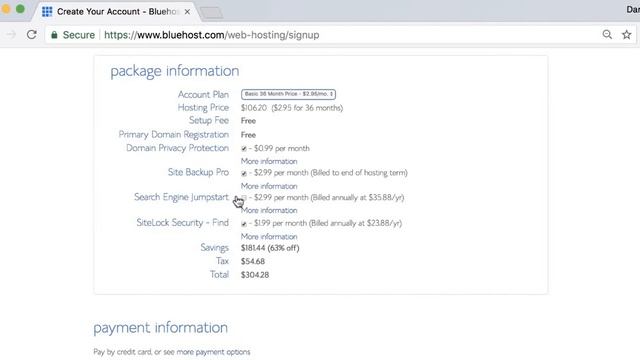Click the Hosting Price $106.20 text
This screenshot has width=640, height=360.
pyautogui.click(x=253, y=108)
